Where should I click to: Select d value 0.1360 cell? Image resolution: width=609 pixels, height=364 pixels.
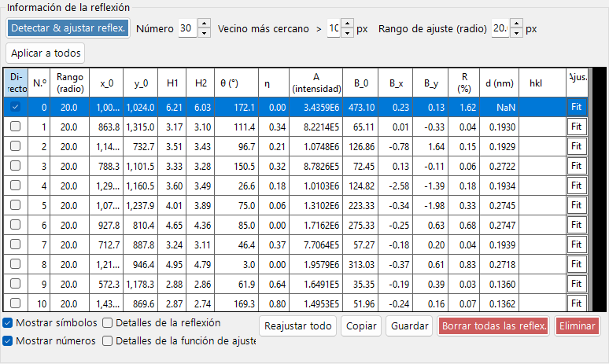[499, 284]
